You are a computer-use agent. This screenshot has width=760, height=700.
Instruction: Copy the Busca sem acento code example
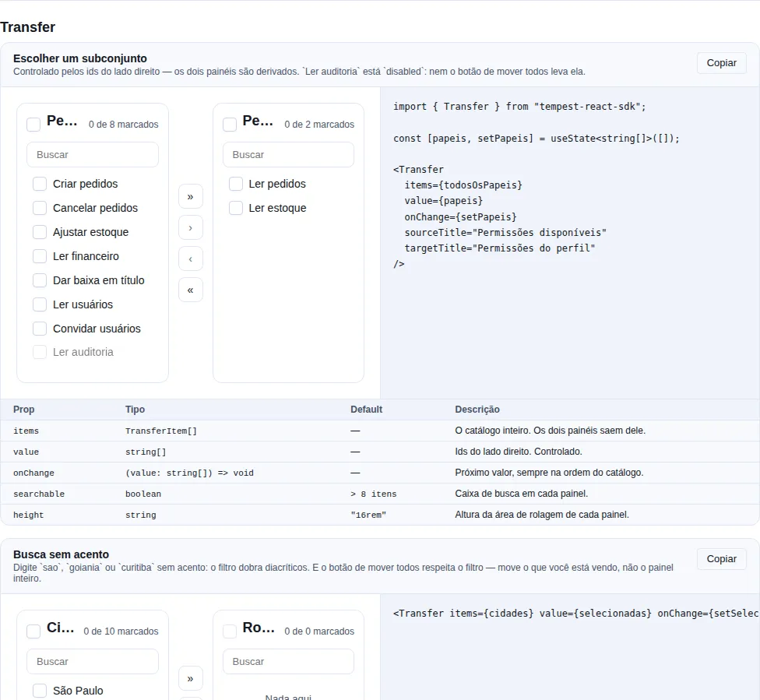pyautogui.click(x=721, y=559)
